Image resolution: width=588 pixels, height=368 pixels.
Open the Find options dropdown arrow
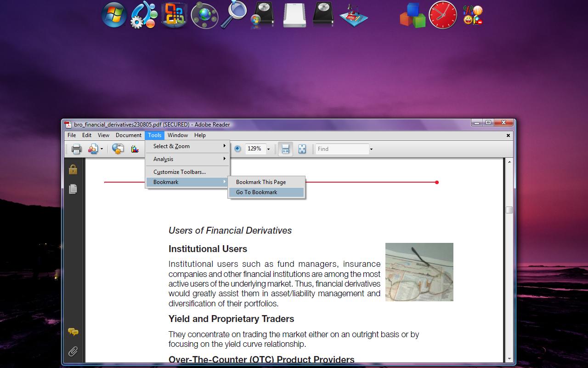point(371,149)
